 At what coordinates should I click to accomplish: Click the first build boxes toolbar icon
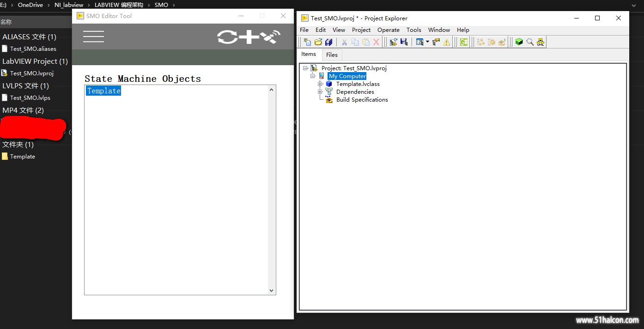click(481, 42)
